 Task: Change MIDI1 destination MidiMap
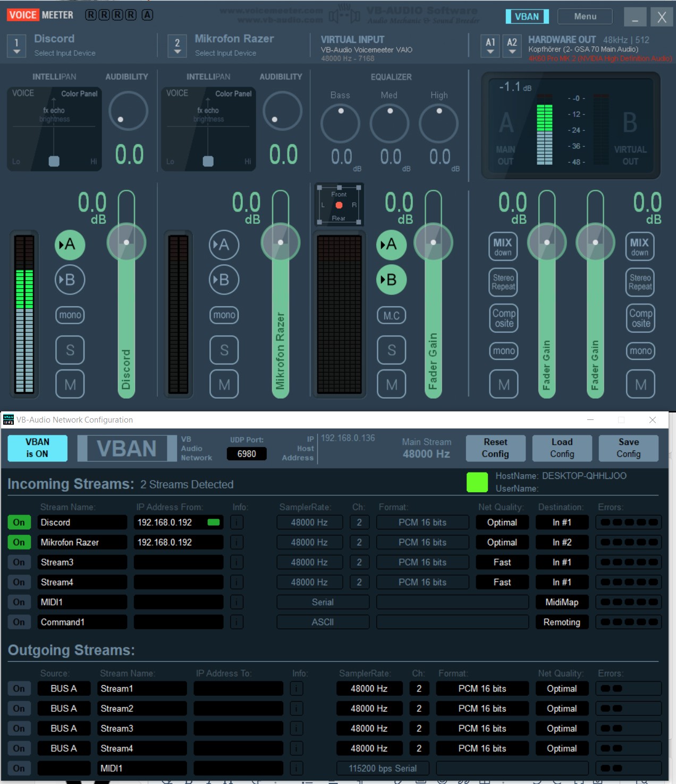(562, 602)
